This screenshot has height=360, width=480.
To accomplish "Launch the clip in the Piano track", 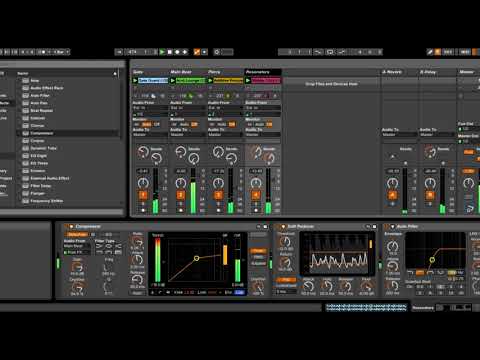I will point(210,80).
